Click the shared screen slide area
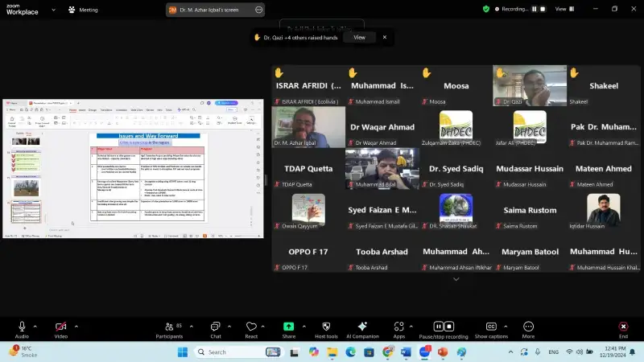This screenshot has width=644, height=362. 148,178
